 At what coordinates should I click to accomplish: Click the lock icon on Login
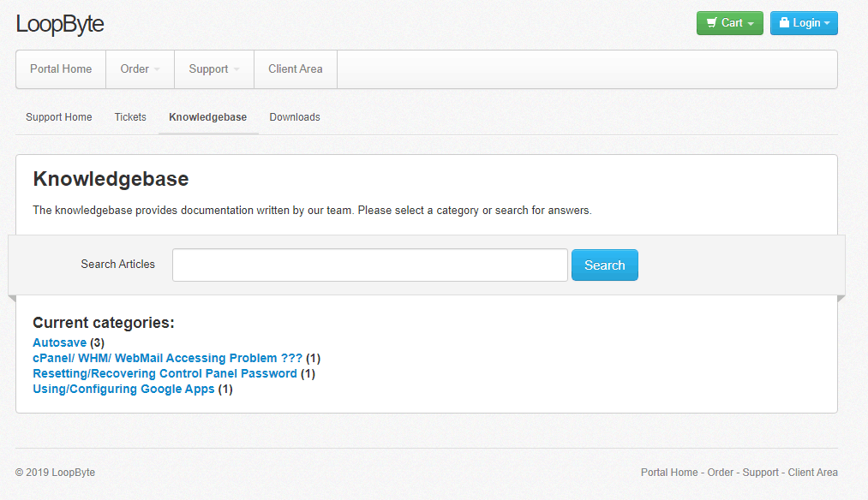pos(784,22)
